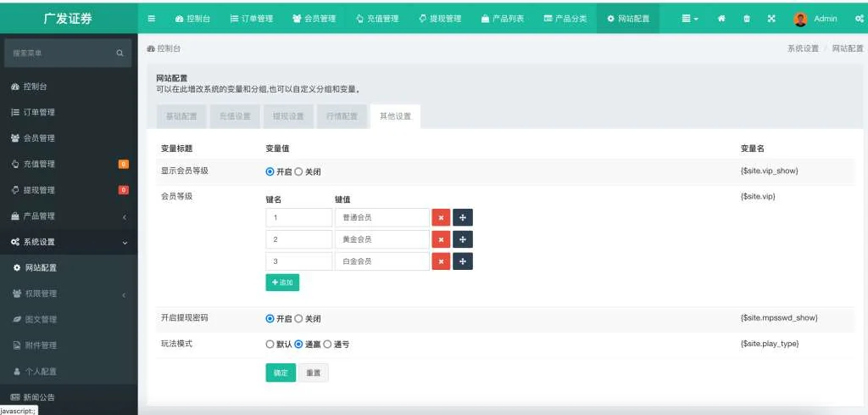Viewport: 868px width, 415px height.
Task: Choose 通赢 for 玩法模式
Action: click(298, 344)
